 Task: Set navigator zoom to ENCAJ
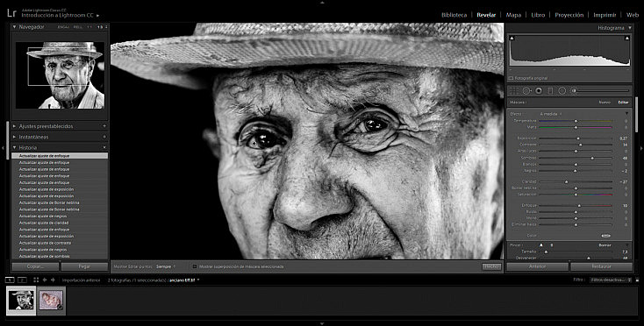(x=63, y=27)
